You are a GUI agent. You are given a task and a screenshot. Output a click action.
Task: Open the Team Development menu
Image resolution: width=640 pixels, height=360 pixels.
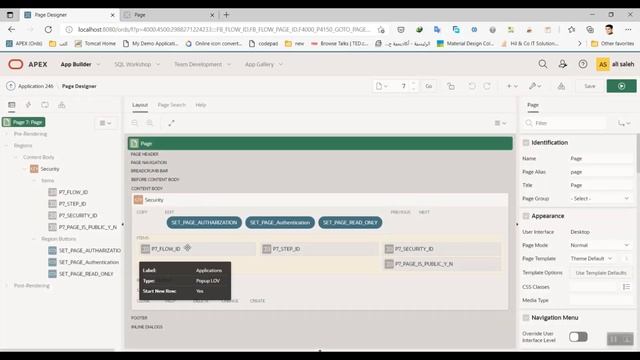202,64
